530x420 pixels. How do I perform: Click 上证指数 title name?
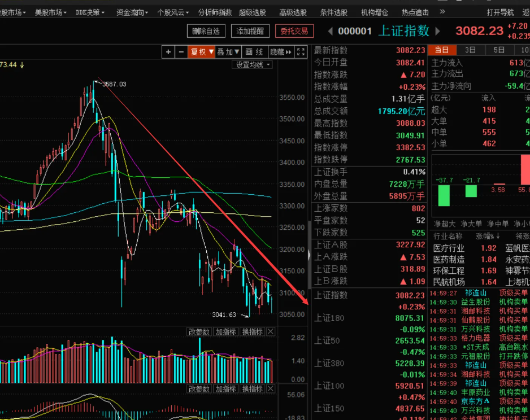click(x=404, y=31)
